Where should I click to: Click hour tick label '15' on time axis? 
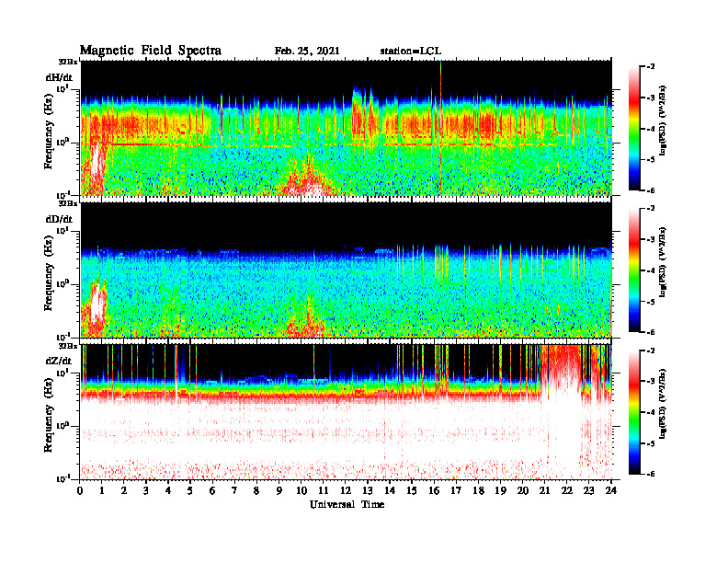click(412, 490)
